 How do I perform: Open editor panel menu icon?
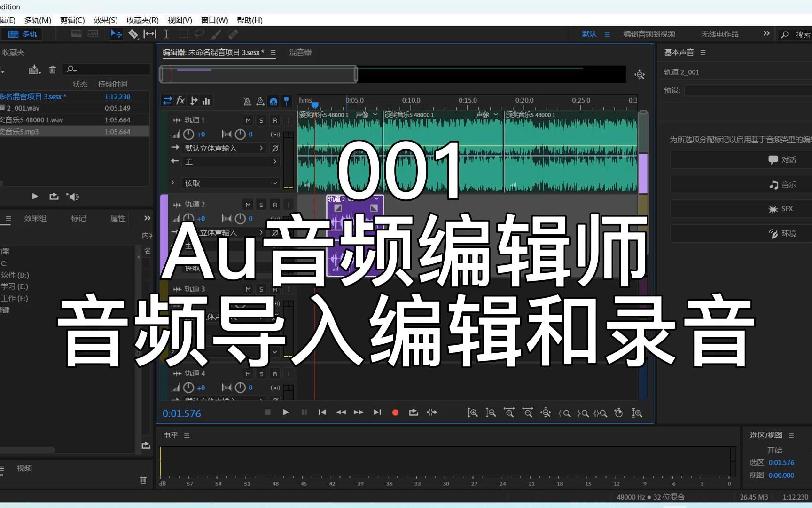[x=273, y=53]
